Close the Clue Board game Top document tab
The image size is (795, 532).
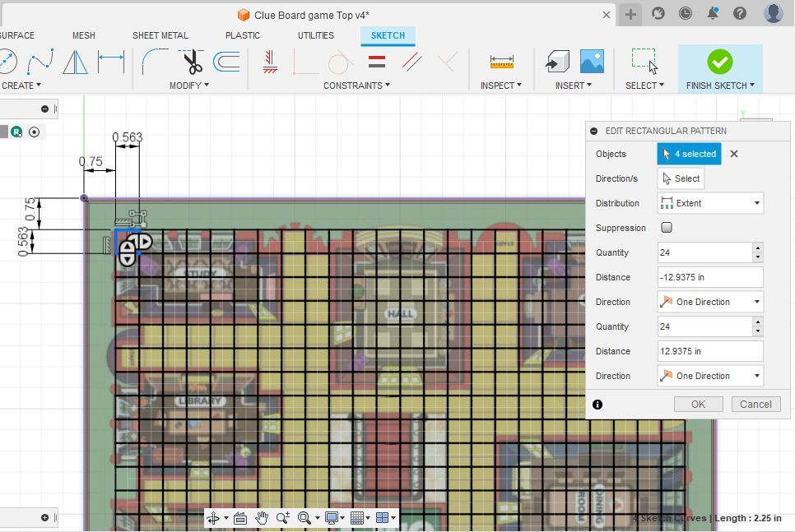607,15
